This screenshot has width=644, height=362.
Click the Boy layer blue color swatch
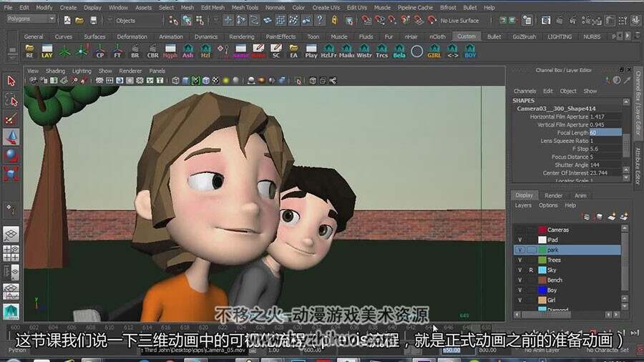pos(542,290)
